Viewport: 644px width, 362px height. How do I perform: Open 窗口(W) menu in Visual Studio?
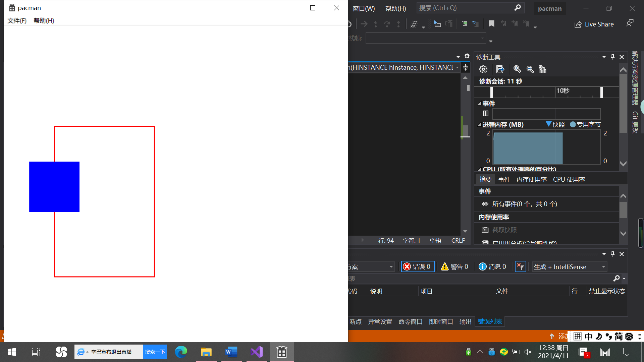[x=364, y=8]
